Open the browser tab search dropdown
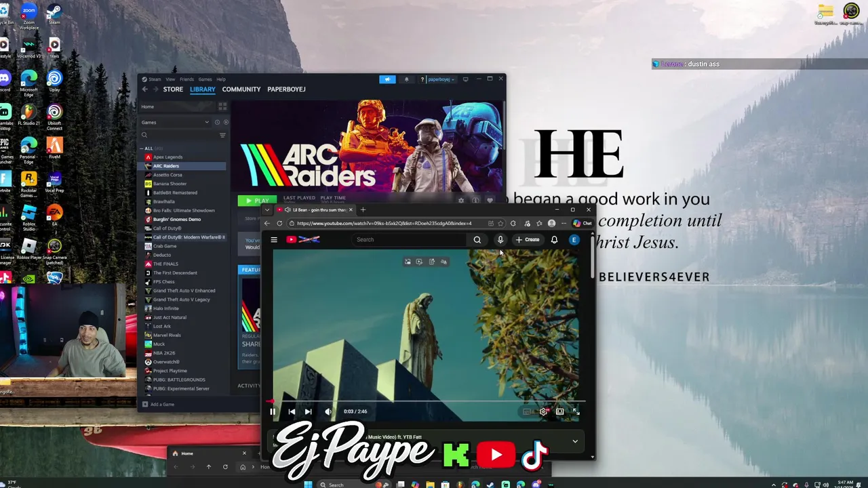 click(x=267, y=210)
